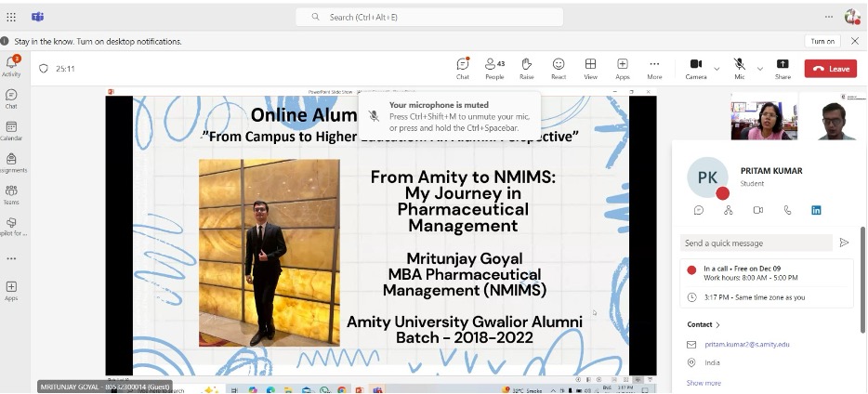Select the woman's video thumbnail
This screenshot has width=868, height=394.
(x=764, y=115)
